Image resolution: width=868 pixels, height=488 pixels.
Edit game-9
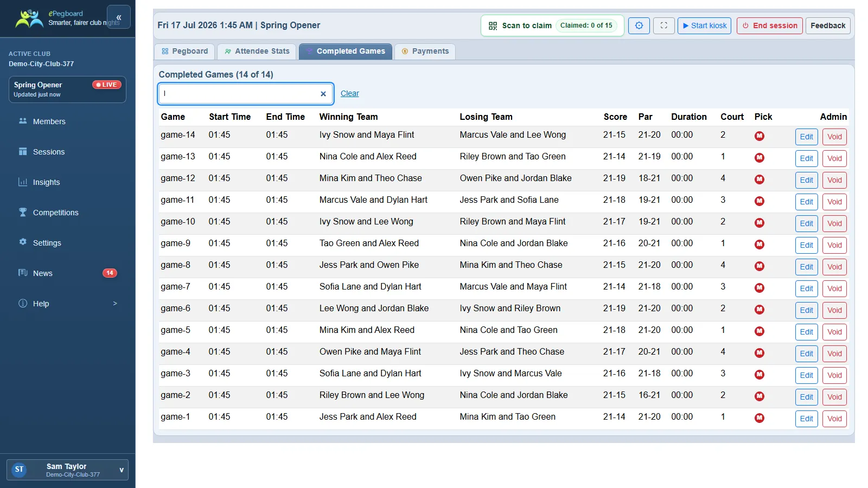(x=807, y=245)
